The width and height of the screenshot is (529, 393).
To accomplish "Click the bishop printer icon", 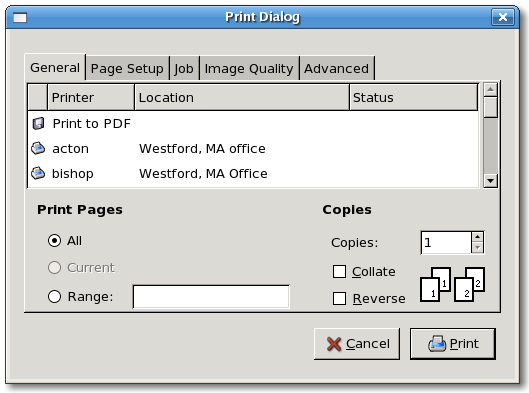I will [38, 173].
